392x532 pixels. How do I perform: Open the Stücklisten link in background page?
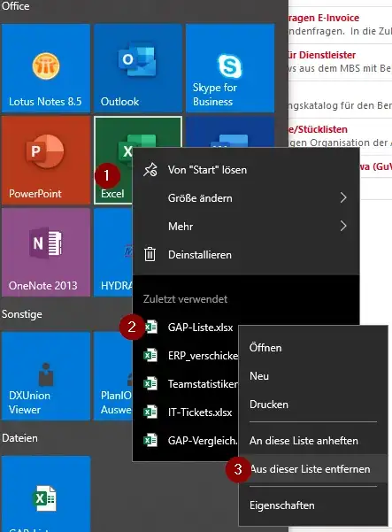pyautogui.click(x=318, y=129)
